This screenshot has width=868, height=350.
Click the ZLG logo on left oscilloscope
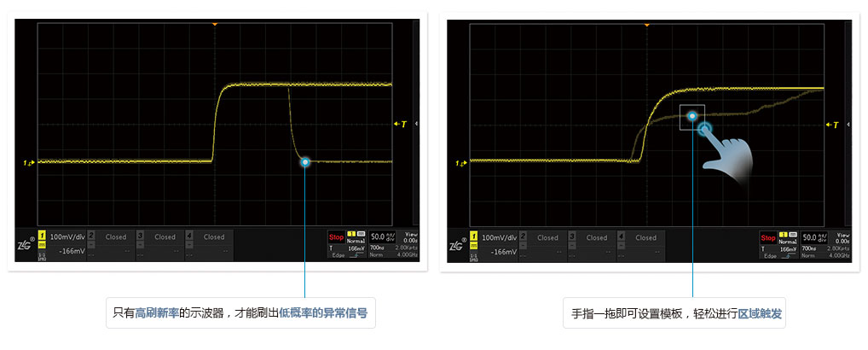[x=26, y=243]
